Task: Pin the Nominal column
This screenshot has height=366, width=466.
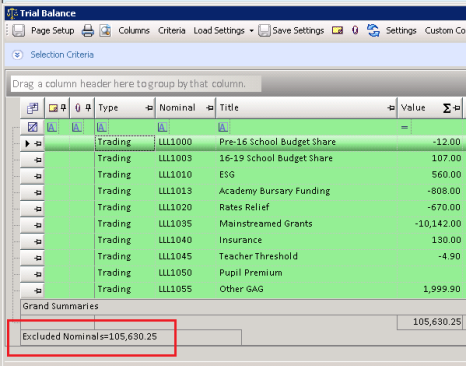Action: [x=210, y=108]
